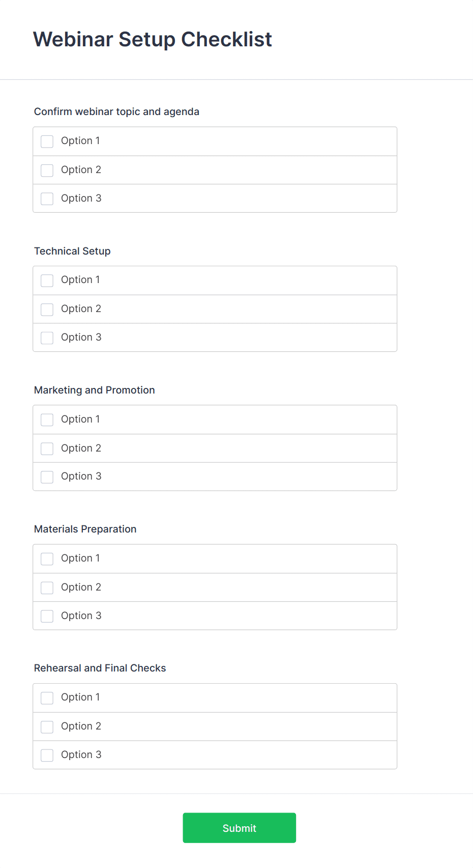Click the Webinar Setup Checklist heading

point(153,39)
